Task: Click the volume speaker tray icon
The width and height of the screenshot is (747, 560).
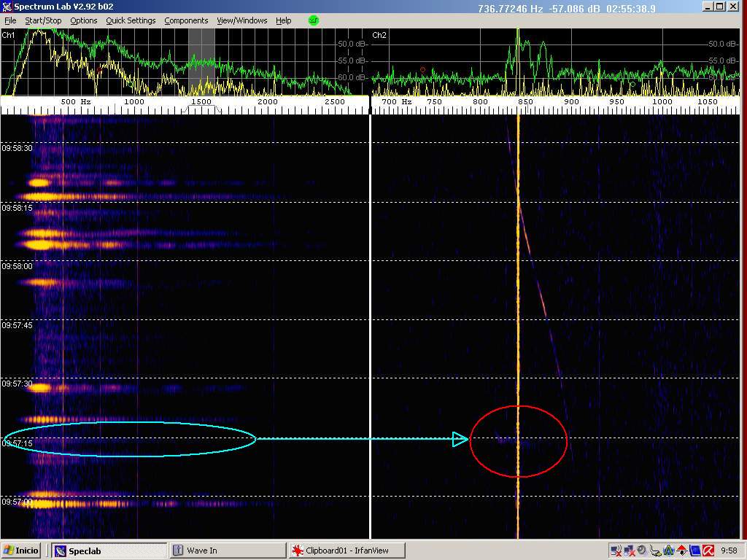Action: [641, 551]
